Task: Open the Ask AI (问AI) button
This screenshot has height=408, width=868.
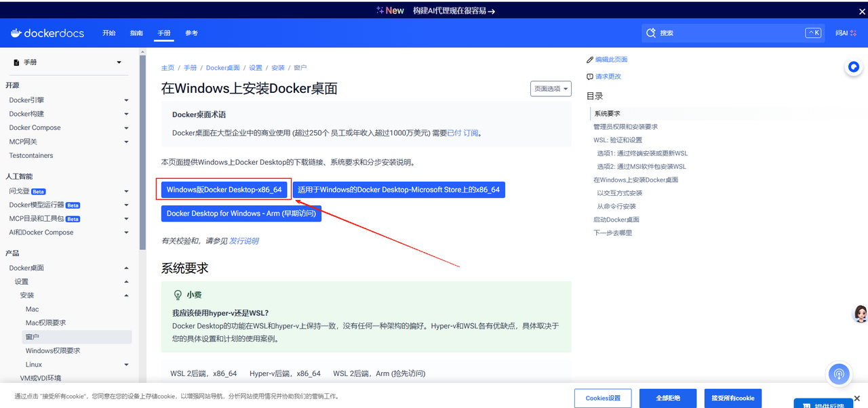Action: point(846,33)
